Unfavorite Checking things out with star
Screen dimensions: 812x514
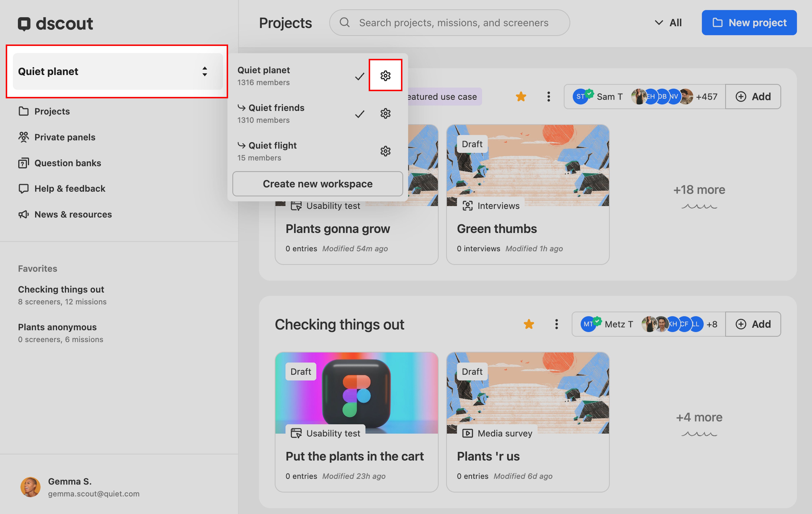tap(528, 324)
